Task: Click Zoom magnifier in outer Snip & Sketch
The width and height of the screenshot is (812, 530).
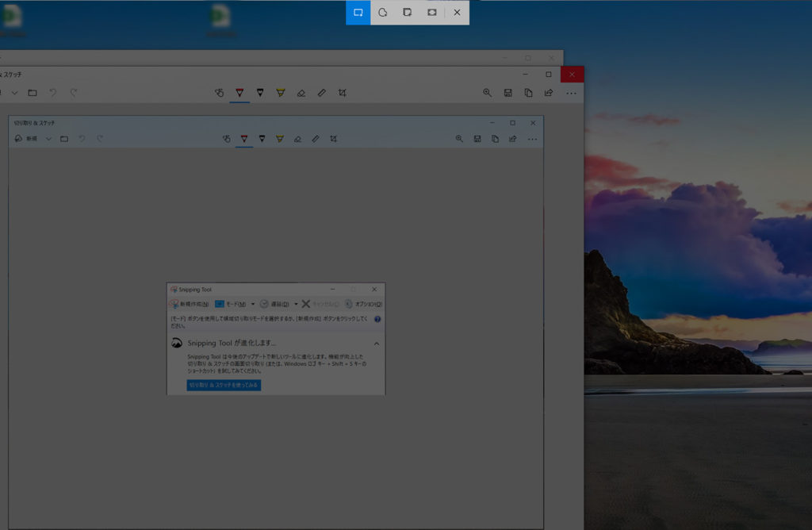Action: (x=487, y=93)
